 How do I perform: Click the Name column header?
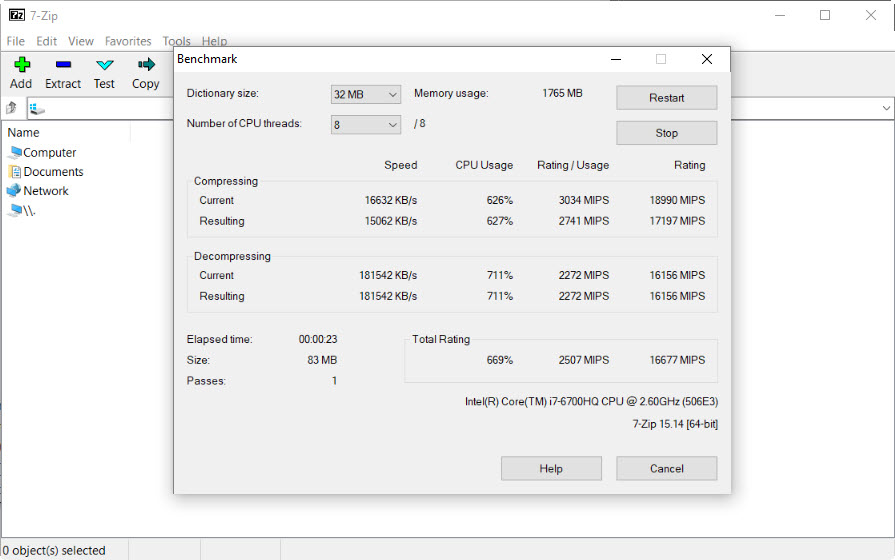point(24,132)
